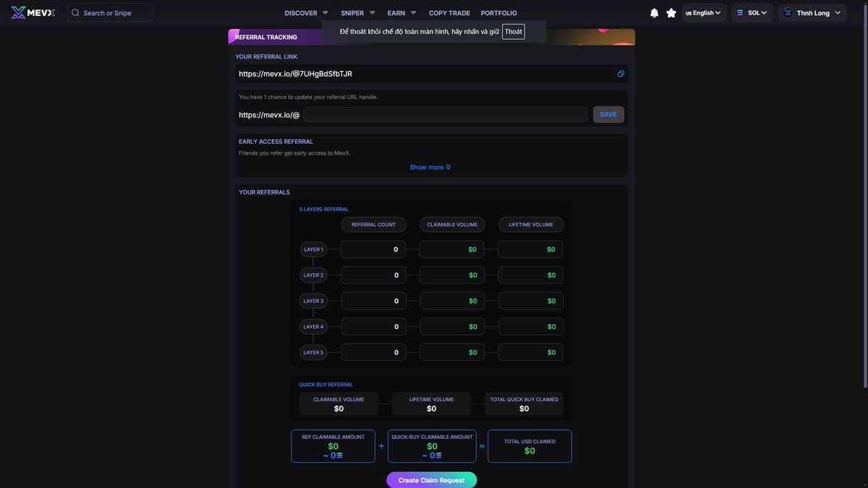Click the CLAIMABLE VOLUME column header
The image size is (868, 488).
(x=452, y=225)
